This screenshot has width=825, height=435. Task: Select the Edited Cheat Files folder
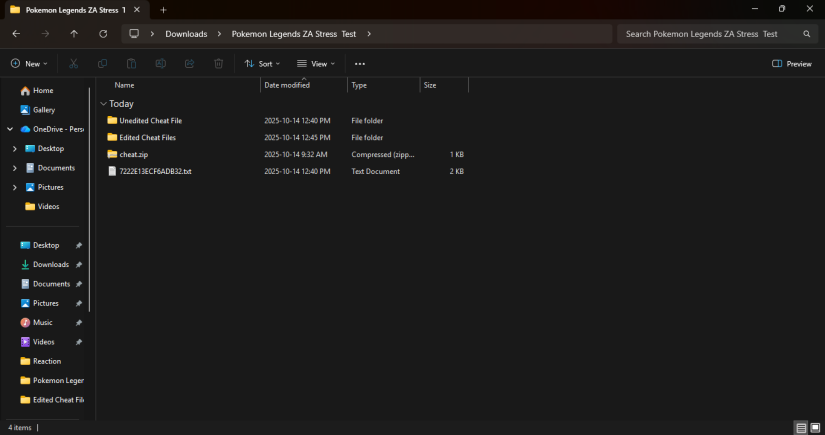147,137
